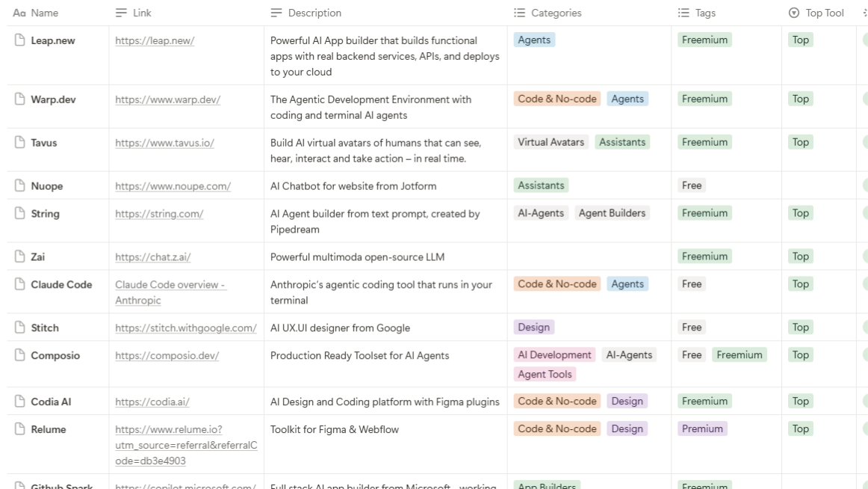The image size is (868, 489).
Task: Click Premium tag in Relume row
Action: point(702,428)
